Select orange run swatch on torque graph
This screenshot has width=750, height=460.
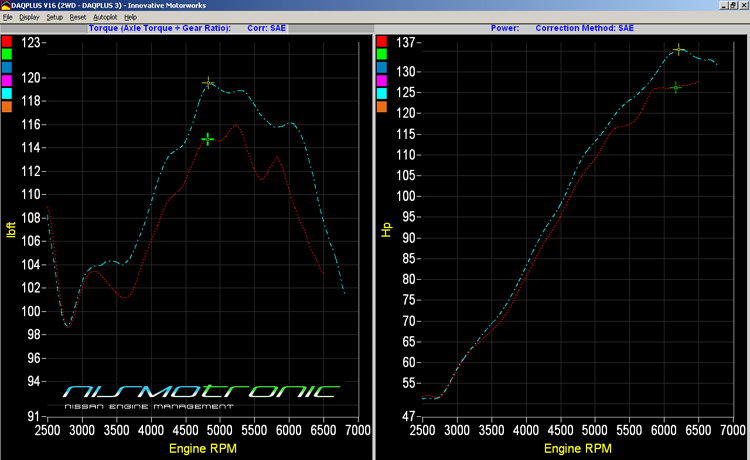(x=7, y=105)
